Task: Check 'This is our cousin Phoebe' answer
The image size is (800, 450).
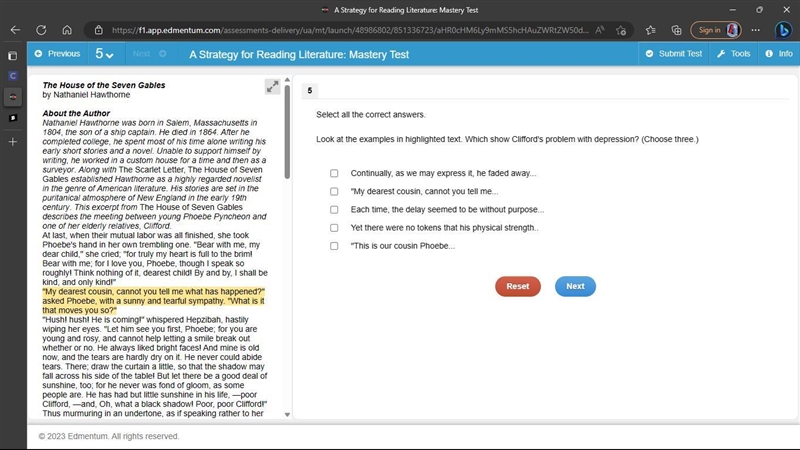Action: pyautogui.click(x=334, y=246)
